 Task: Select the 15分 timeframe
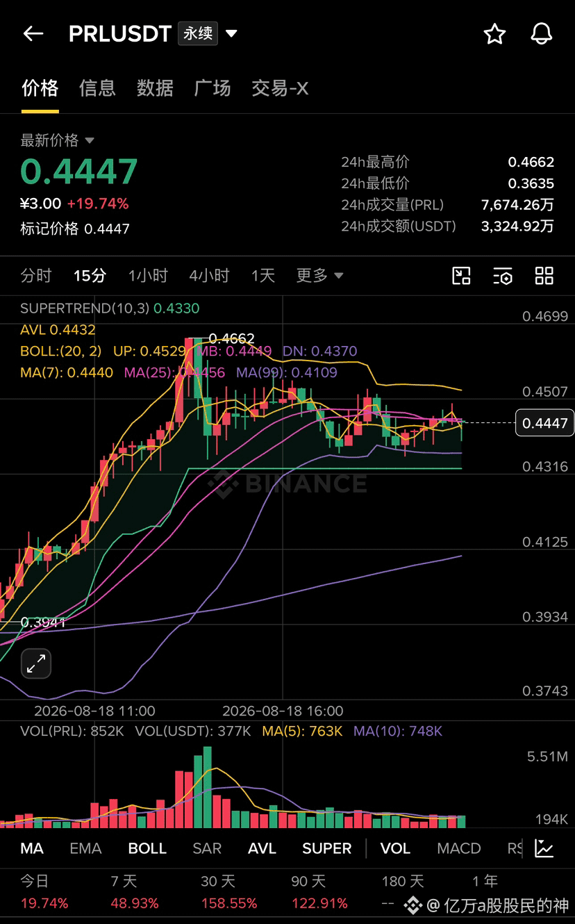pos(90,276)
